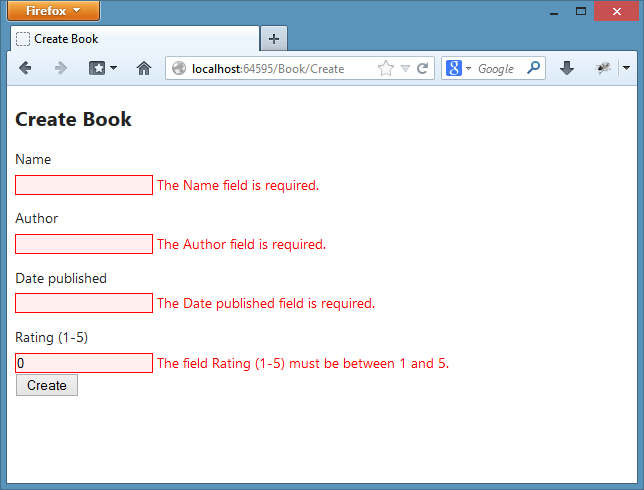Click 'The Name field is required.' message
Image resolution: width=644 pixels, height=490 pixels.
[238, 186]
